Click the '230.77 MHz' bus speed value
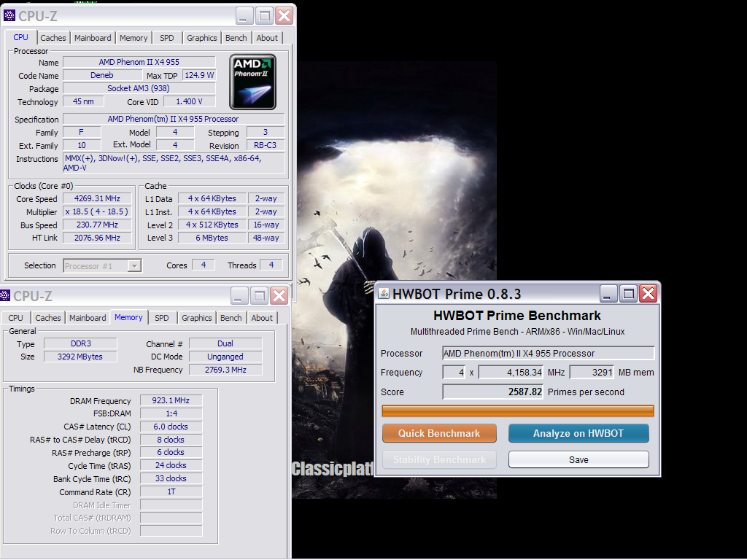Viewport: 747px width, 560px height. click(97, 225)
